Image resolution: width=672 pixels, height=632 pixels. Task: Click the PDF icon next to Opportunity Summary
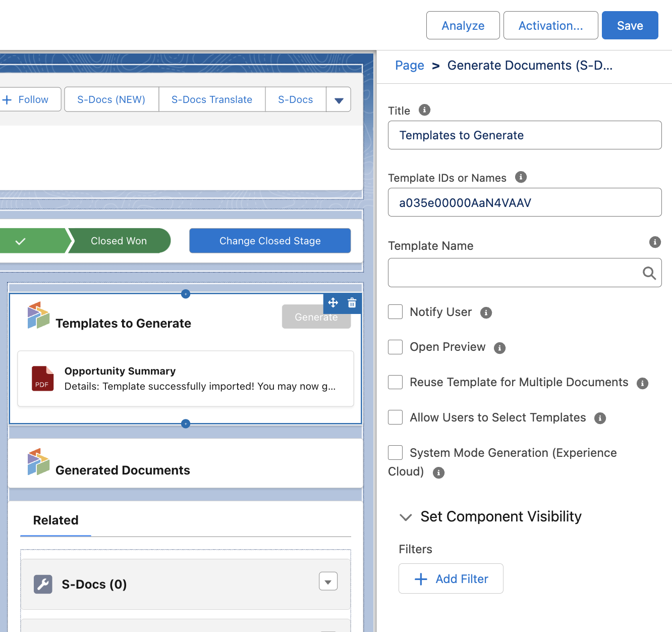tap(42, 379)
